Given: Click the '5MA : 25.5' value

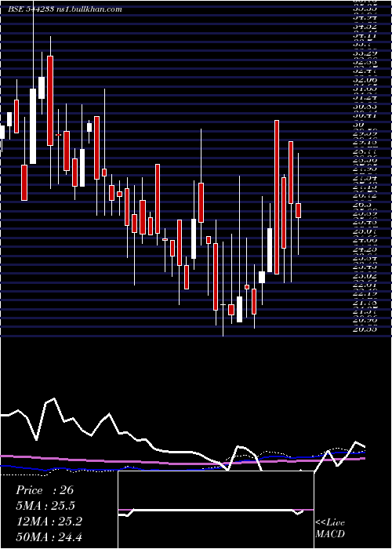Looking at the screenshot, I should [x=45, y=506].
